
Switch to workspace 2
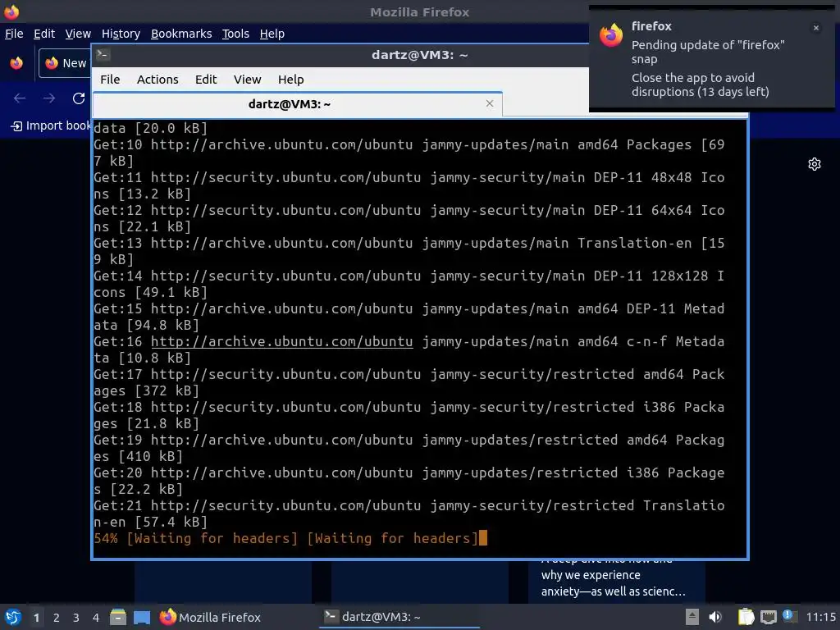(x=57, y=618)
